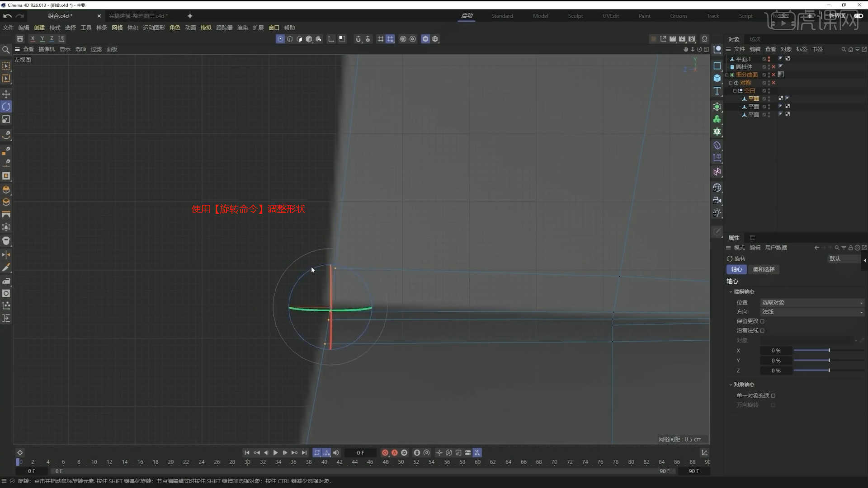Toggle visibility dots of 圆柱体 object
This screenshot has width=868, height=488.
pos(769,67)
